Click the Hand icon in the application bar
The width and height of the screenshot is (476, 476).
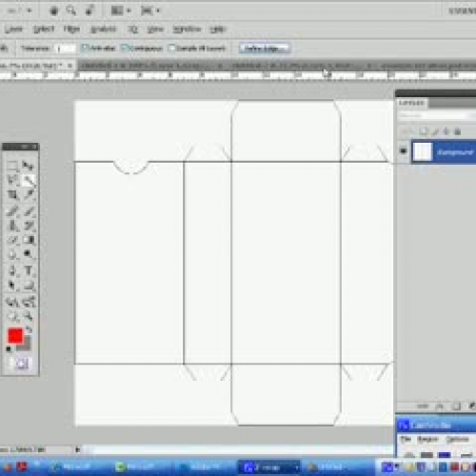click(x=54, y=11)
